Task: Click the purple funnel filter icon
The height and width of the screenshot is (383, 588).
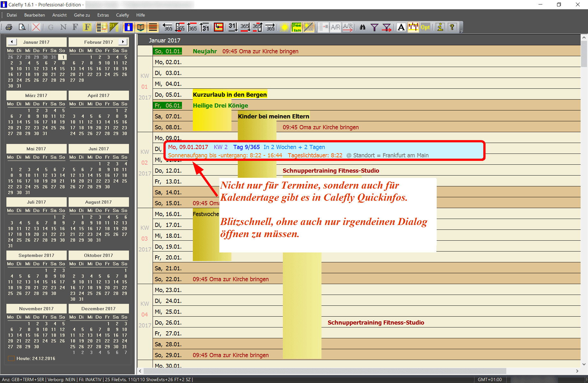Action: tap(374, 27)
